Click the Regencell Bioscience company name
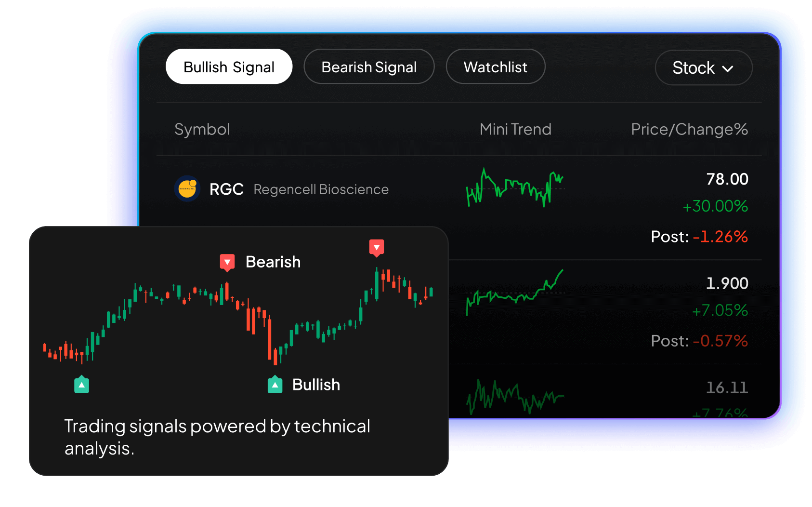 (x=321, y=189)
